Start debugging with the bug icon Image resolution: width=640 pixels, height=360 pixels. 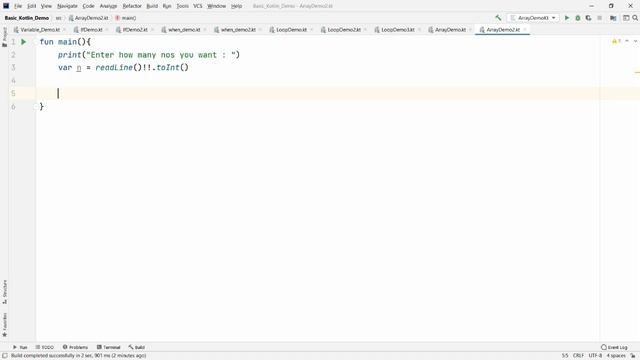click(578, 18)
